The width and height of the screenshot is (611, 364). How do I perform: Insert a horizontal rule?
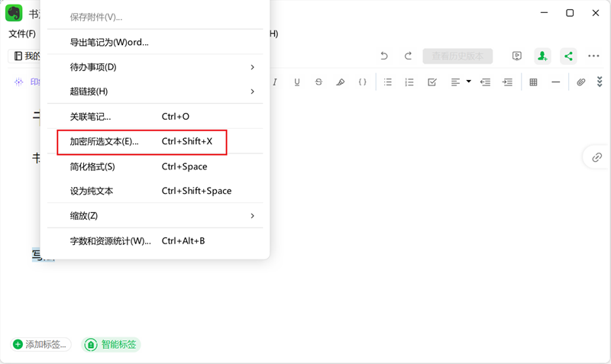[x=556, y=82]
